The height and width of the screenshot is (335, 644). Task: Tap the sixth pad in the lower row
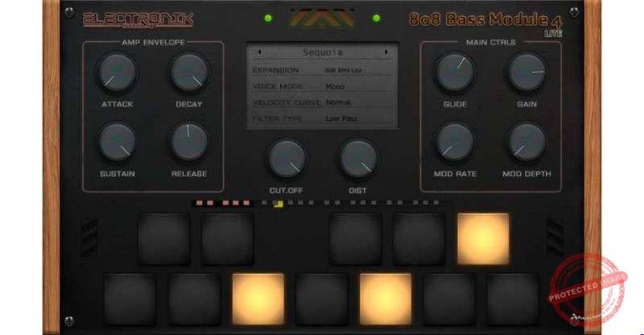pos(449,299)
